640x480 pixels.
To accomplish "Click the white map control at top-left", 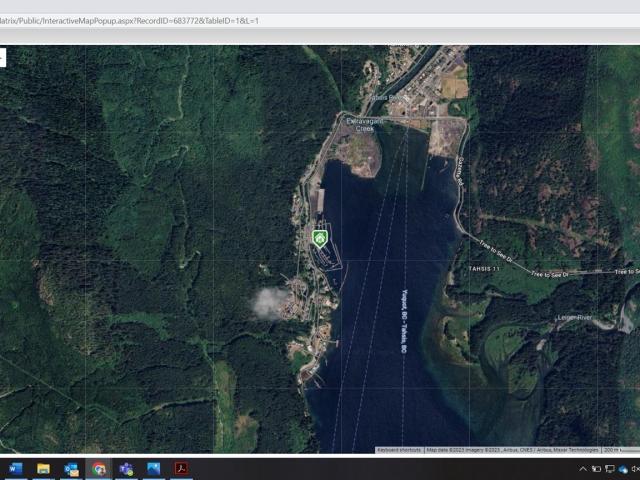I will click(x=2, y=58).
